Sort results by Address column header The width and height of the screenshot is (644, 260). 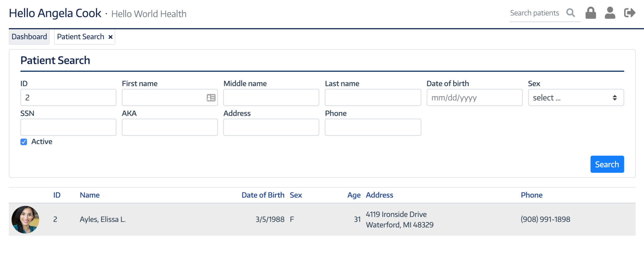tap(380, 195)
